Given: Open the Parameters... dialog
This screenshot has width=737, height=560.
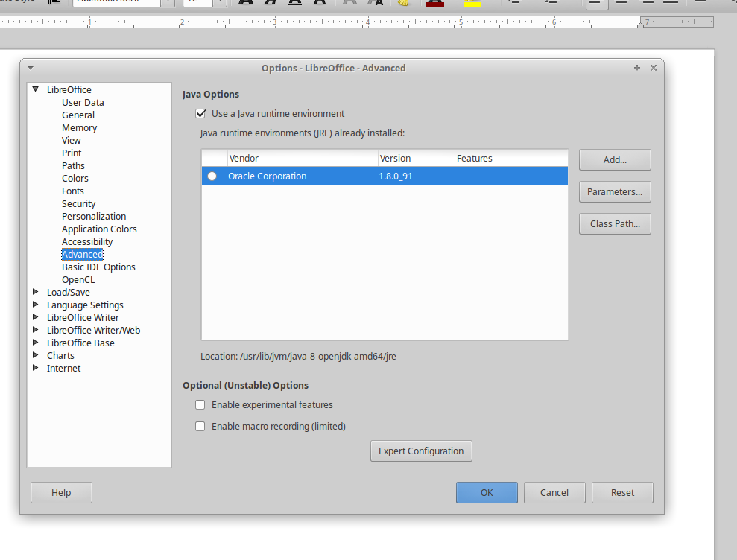Looking at the screenshot, I should point(615,191).
